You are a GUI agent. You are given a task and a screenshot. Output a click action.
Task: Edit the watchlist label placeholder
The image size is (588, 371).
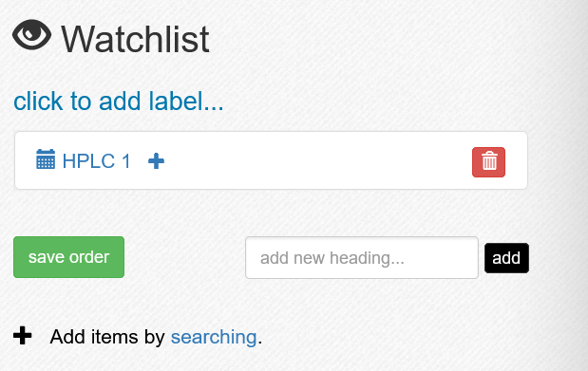pyautogui.click(x=119, y=102)
